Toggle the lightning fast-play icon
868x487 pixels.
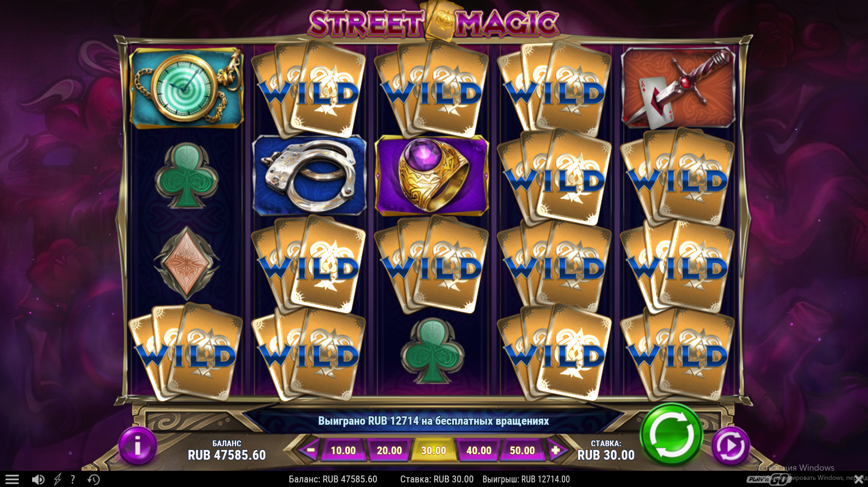coord(57,479)
